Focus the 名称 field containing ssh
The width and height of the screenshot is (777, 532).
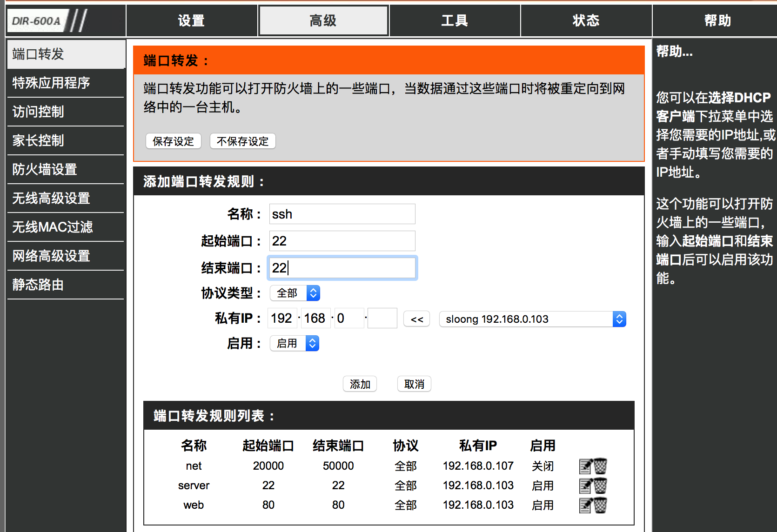click(342, 214)
